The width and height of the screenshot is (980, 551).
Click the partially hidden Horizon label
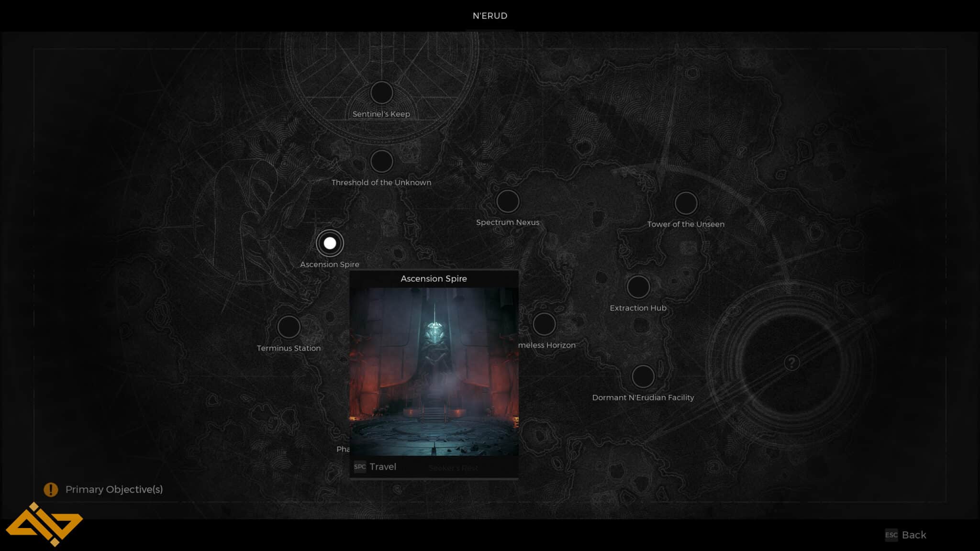(x=547, y=345)
